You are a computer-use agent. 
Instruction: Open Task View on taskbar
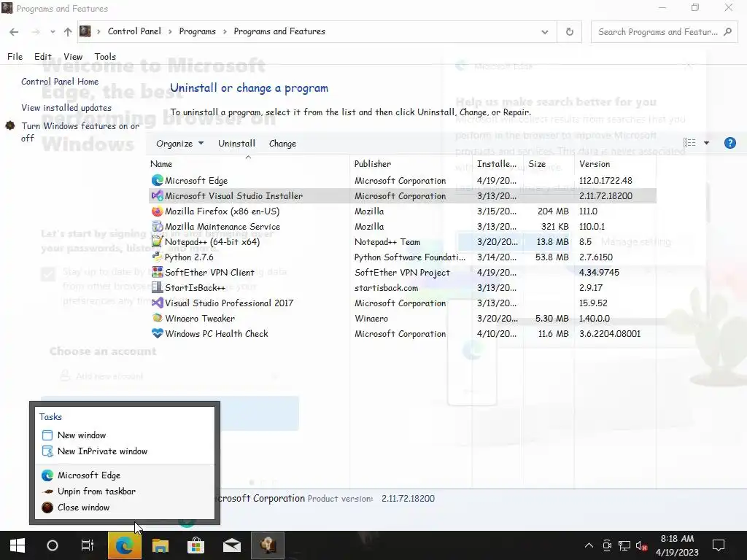pyautogui.click(x=88, y=545)
